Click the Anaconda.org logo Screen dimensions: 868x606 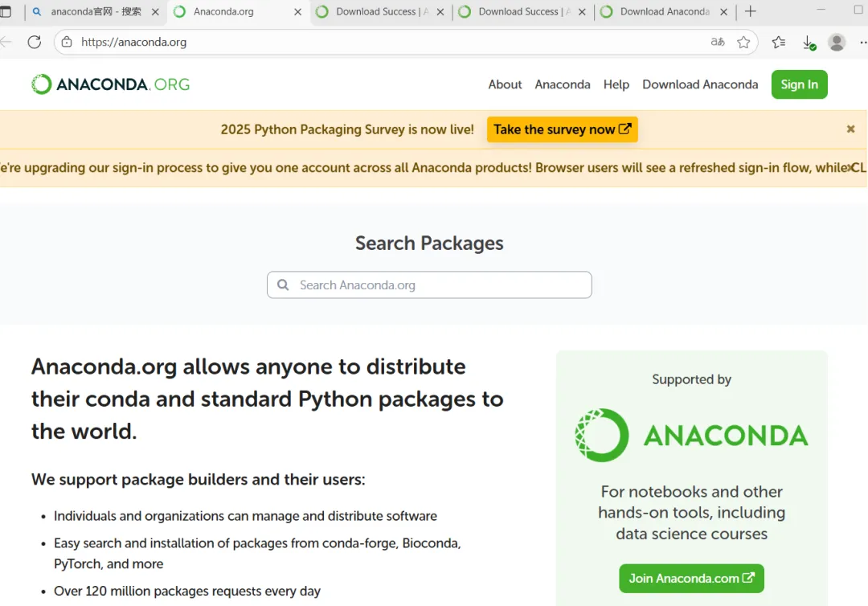tap(111, 84)
